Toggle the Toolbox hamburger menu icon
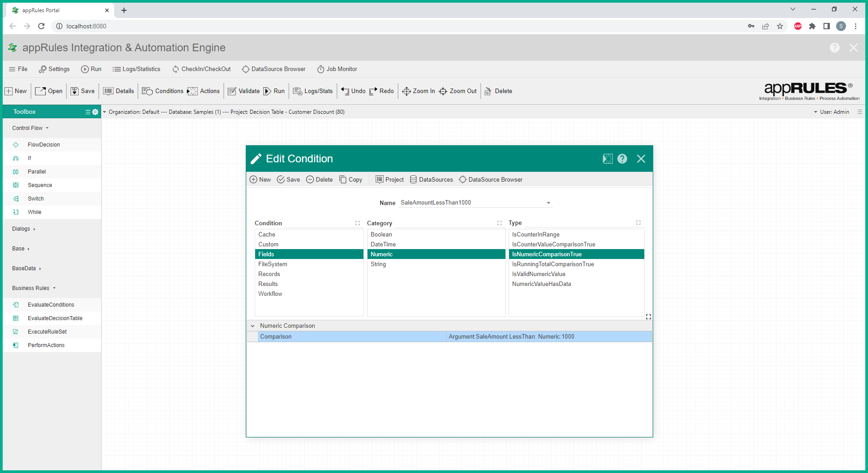This screenshot has width=868, height=473. click(88, 112)
